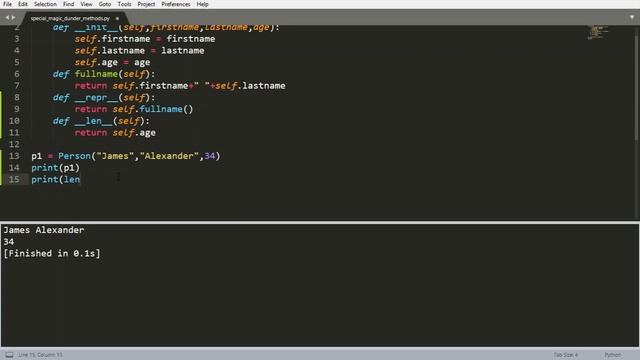Viewport: 640px width, 360px height.
Task: Click the 'def __repr__(self):' line
Action: click(x=104, y=98)
